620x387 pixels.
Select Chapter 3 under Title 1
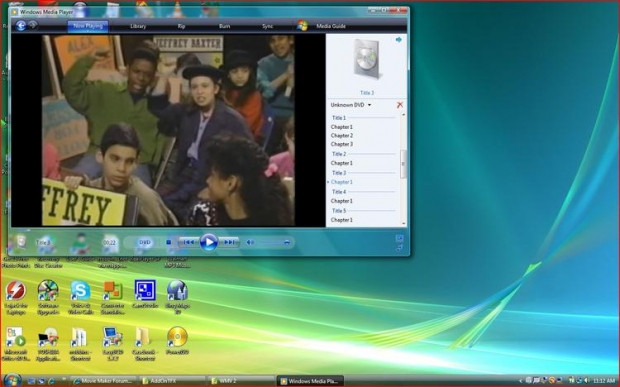(342, 144)
